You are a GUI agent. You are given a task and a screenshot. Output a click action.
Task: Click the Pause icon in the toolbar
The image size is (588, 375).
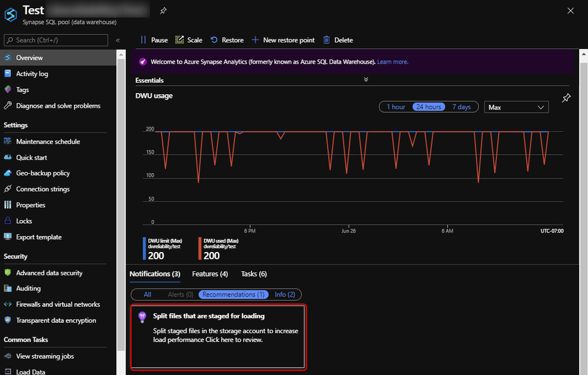[x=143, y=40]
